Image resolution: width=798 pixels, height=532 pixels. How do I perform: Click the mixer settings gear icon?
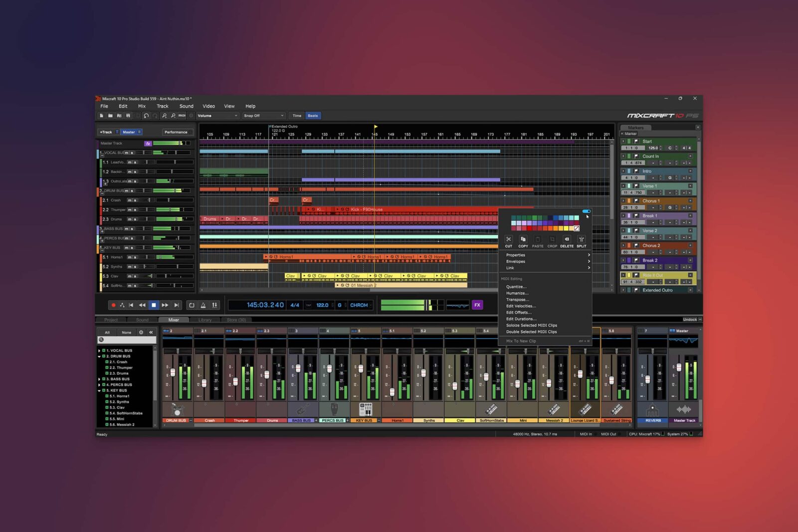click(141, 333)
